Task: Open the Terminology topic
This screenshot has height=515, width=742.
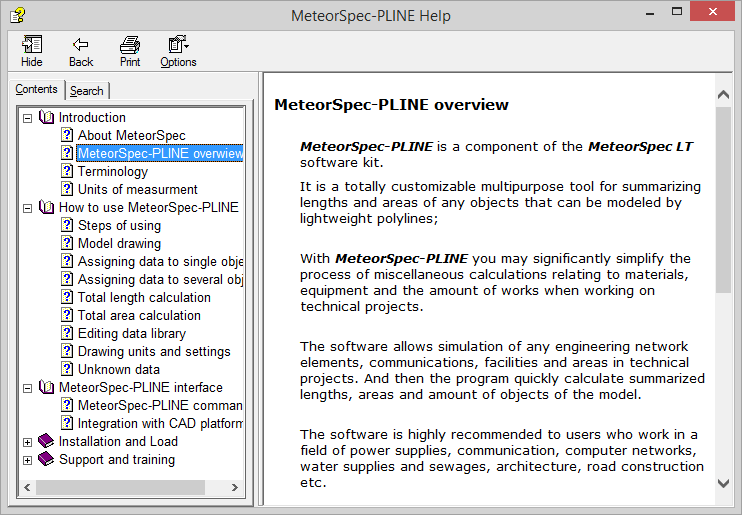Action: [x=113, y=171]
